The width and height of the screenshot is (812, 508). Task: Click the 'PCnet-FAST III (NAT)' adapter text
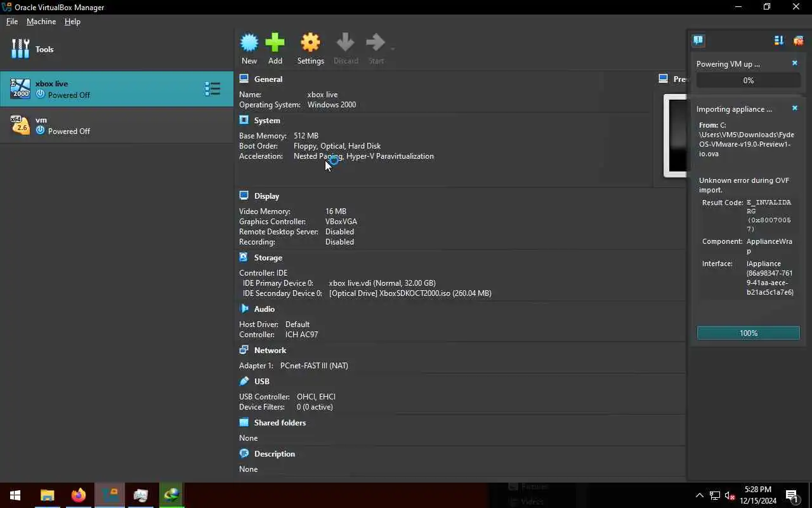tap(314, 366)
